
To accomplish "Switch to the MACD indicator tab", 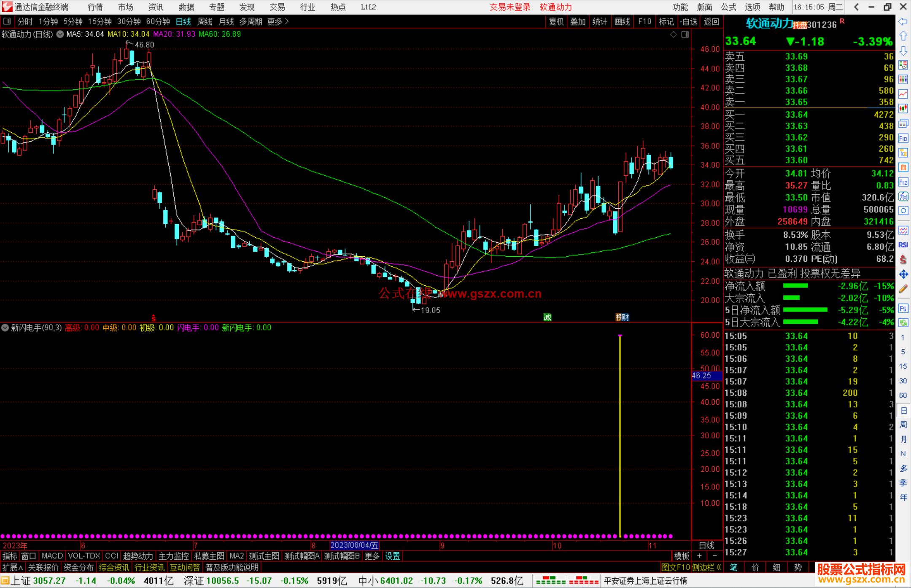I will 52,556.
